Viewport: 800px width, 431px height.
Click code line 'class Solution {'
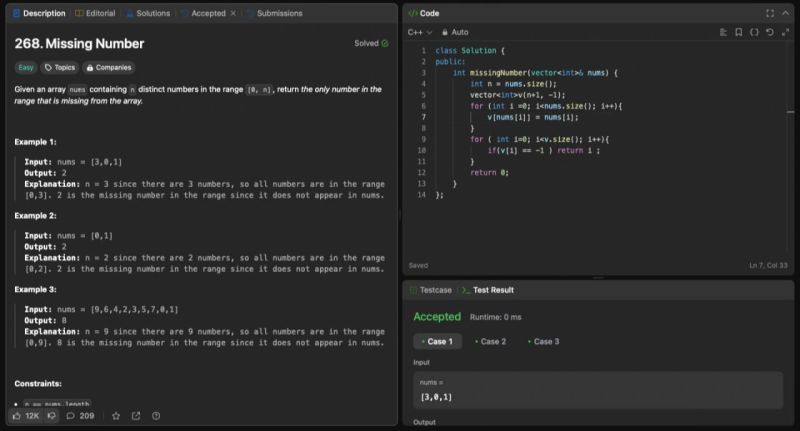(470, 50)
